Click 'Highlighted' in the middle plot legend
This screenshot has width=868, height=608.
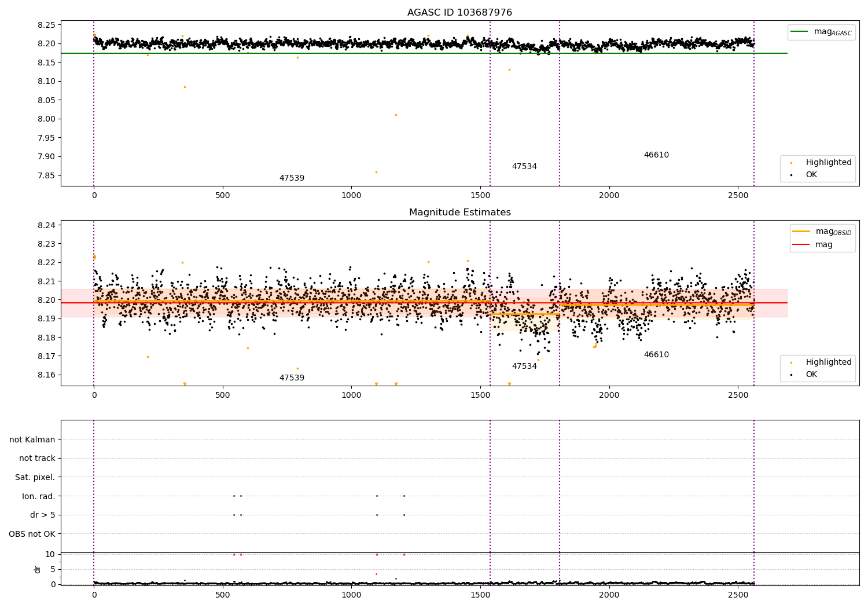click(x=829, y=362)
